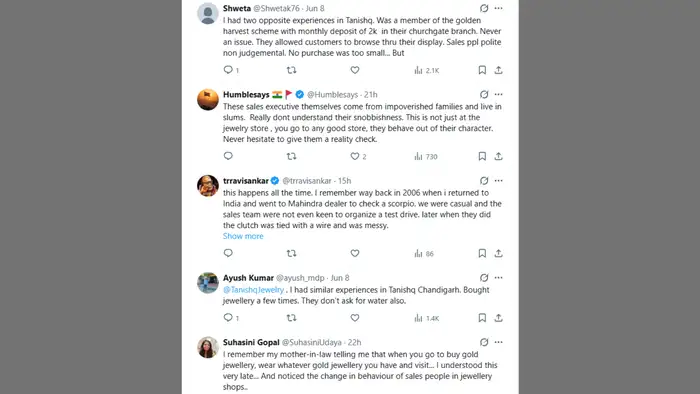Image resolution: width=700 pixels, height=394 pixels.
Task: Open more options on Suhasini Gopal's tweet
Action: (x=499, y=342)
